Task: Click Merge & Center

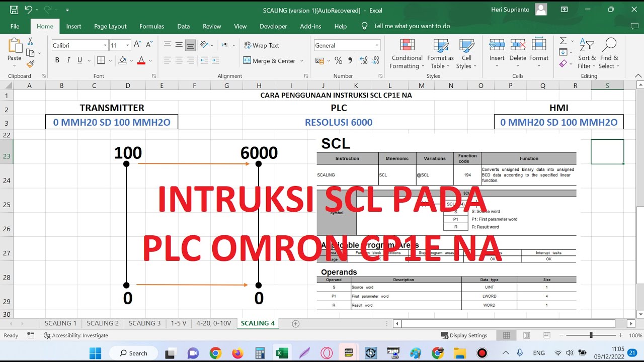Action: coord(270,61)
